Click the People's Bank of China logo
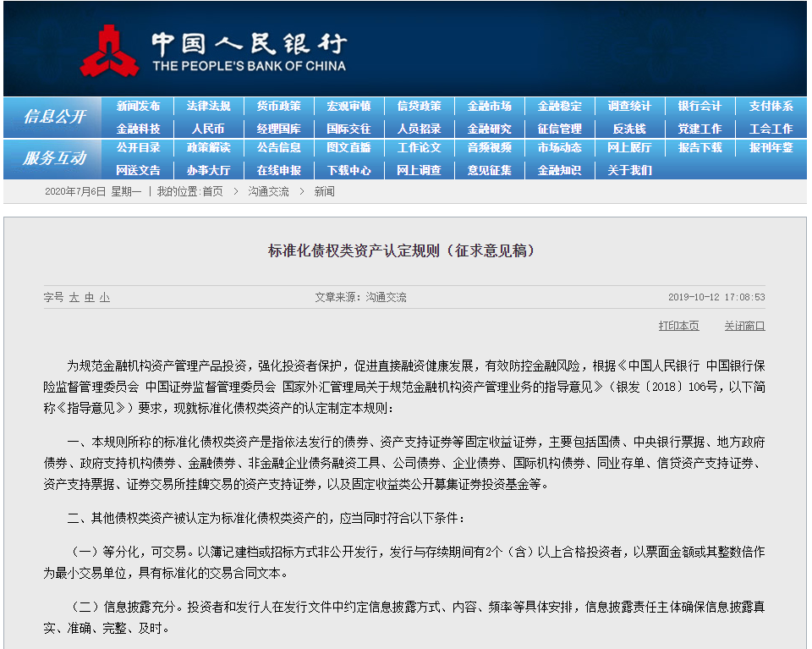Image resolution: width=812 pixels, height=649 pixels. coord(213,52)
